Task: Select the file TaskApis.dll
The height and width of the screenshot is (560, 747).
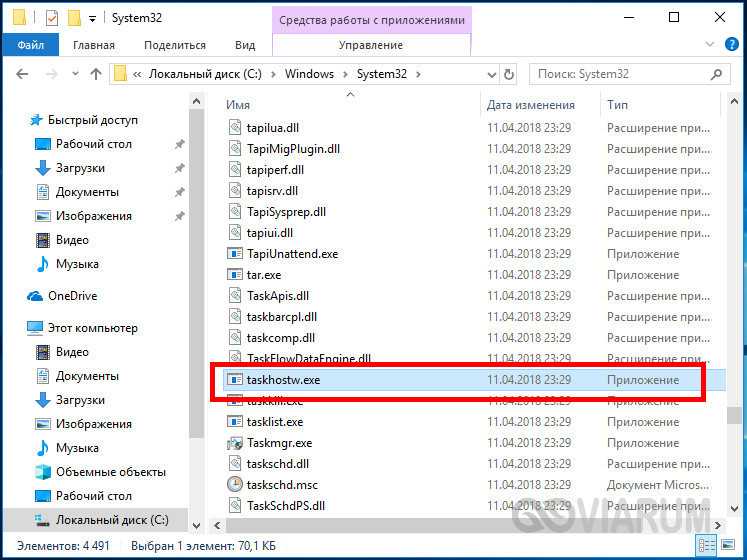Action: point(278,295)
